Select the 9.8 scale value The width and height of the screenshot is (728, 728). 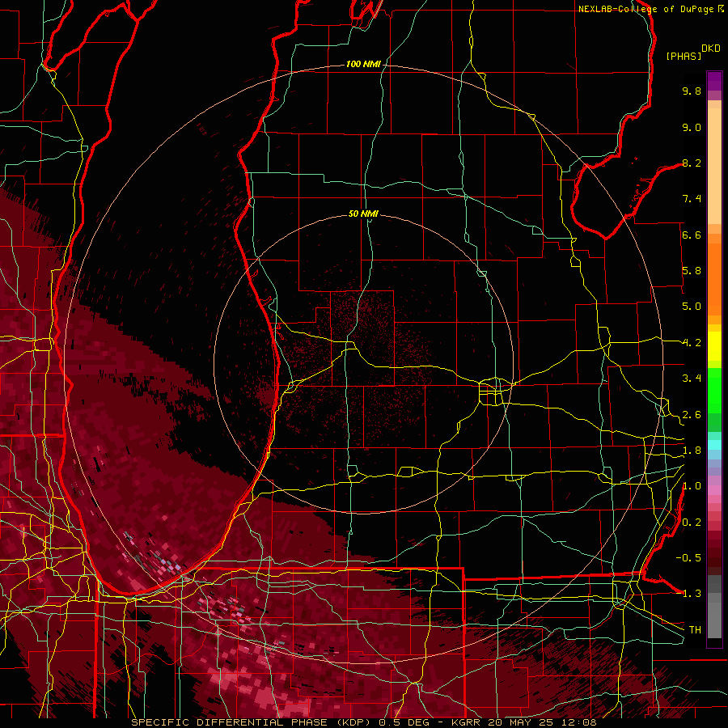click(x=692, y=91)
